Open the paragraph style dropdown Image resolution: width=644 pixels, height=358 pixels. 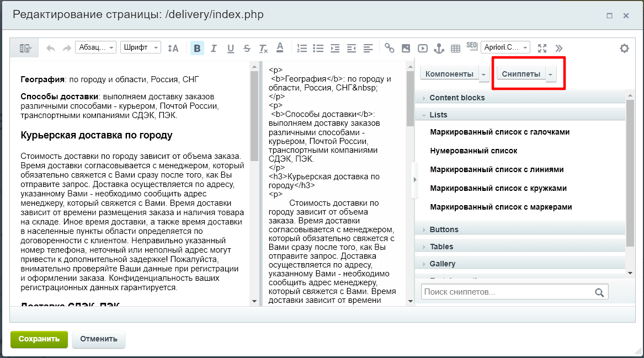(x=95, y=48)
